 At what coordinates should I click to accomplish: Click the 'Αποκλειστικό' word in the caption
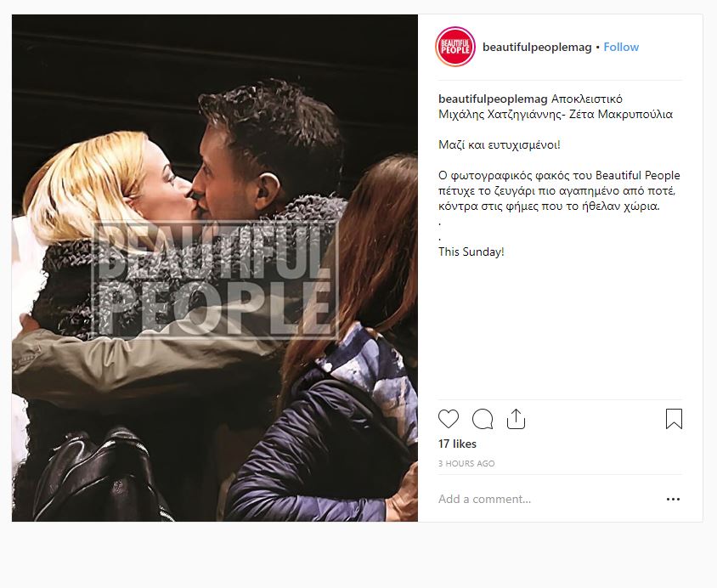tap(587, 99)
